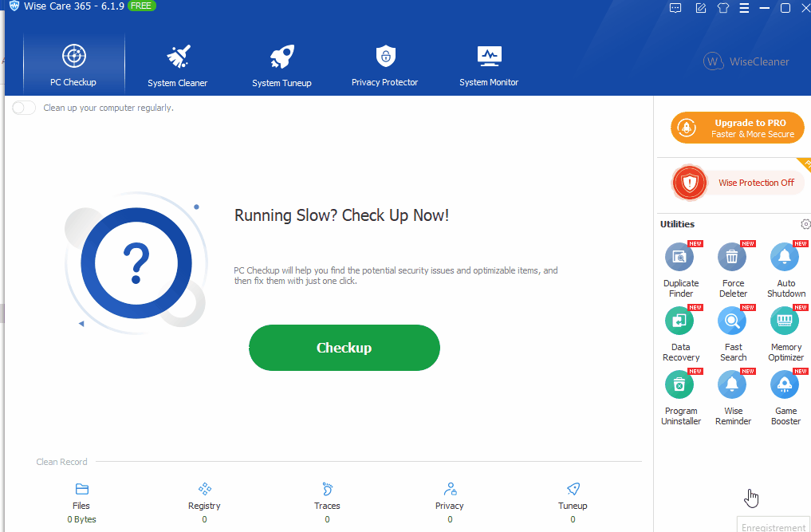
Task: Click the Enregistrement tooltip box
Action: [774, 525]
